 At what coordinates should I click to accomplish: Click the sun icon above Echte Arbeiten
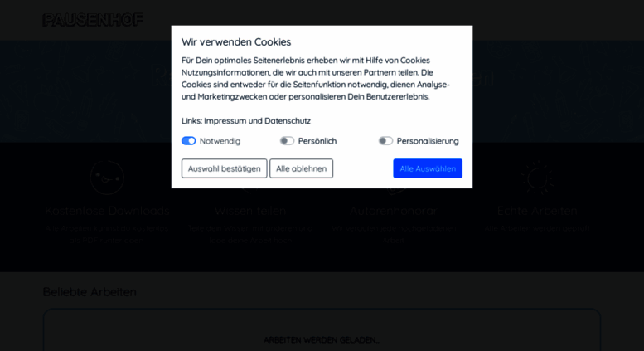[537, 178]
